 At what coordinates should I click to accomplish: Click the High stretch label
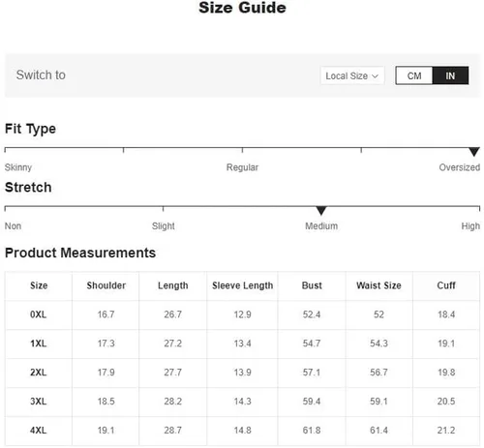470,226
